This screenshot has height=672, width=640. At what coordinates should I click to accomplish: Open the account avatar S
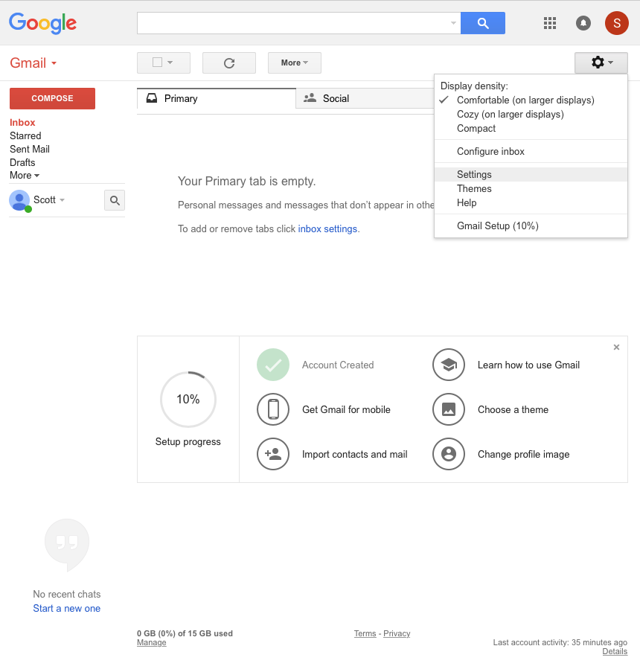coord(616,23)
